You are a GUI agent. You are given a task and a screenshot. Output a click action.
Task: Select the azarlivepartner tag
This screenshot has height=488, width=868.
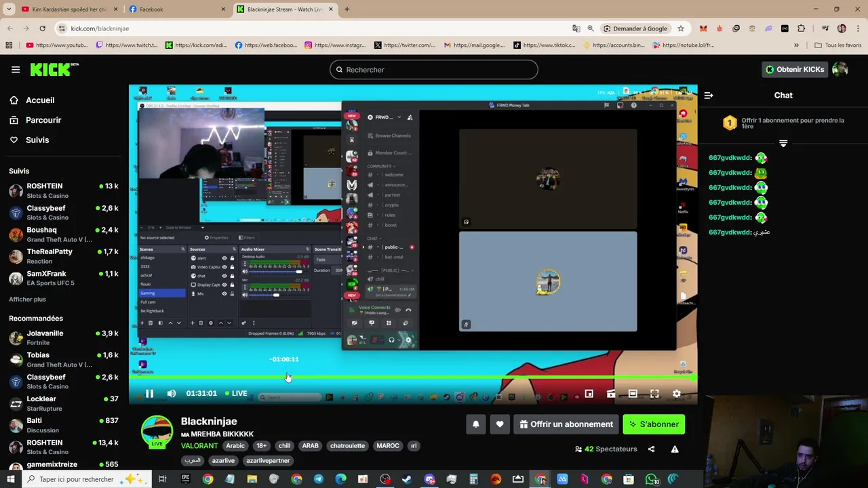[268, 461]
